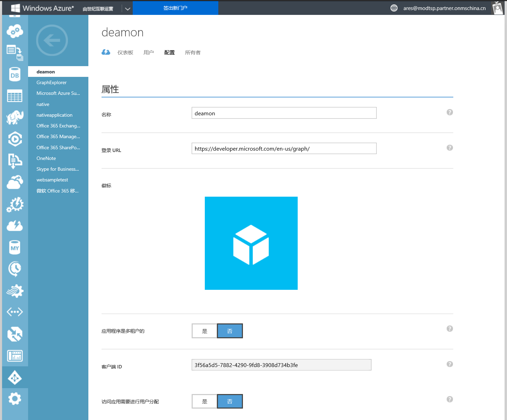Open Active Directory via the diamond icon
This screenshot has height=420, width=507.
point(15,377)
